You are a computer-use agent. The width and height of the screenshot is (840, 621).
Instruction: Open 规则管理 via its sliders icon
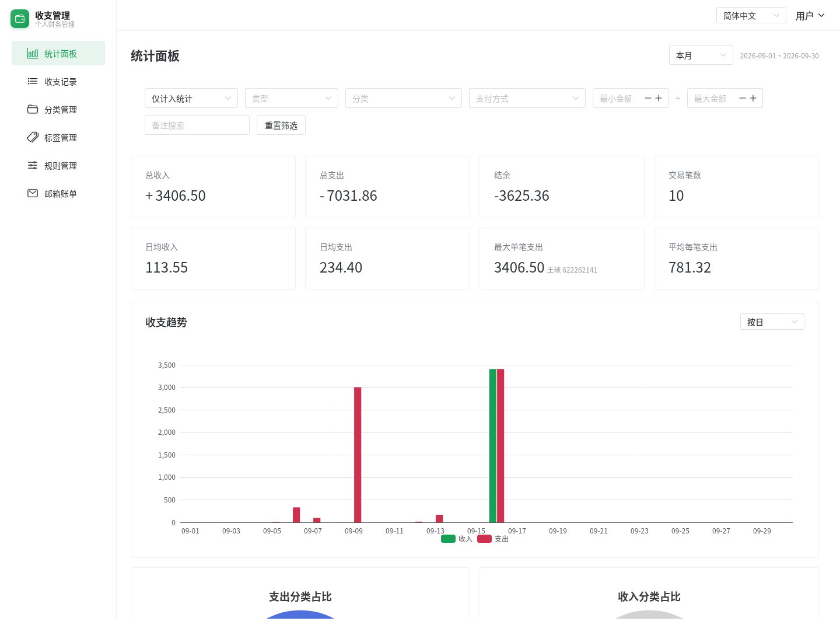[33, 166]
